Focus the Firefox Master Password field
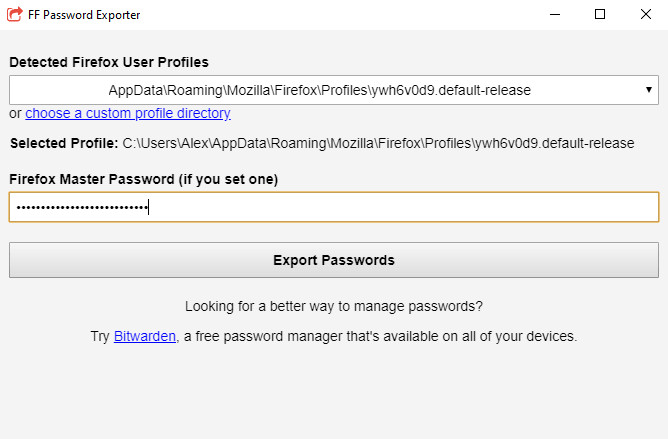 point(333,207)
